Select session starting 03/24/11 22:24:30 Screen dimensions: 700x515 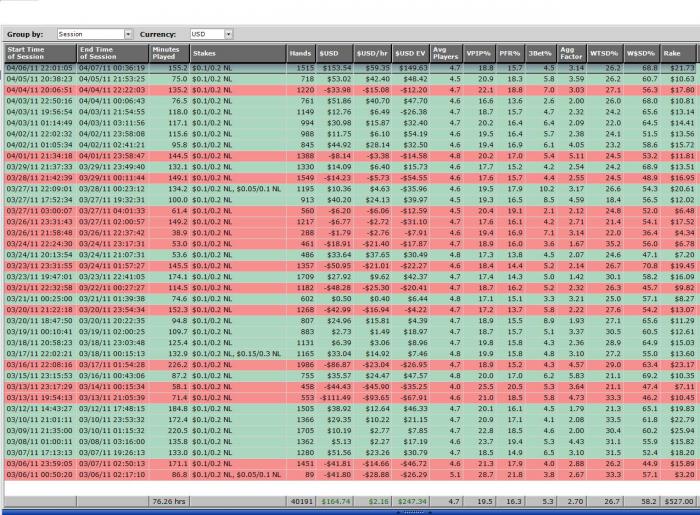pos(350,244)
